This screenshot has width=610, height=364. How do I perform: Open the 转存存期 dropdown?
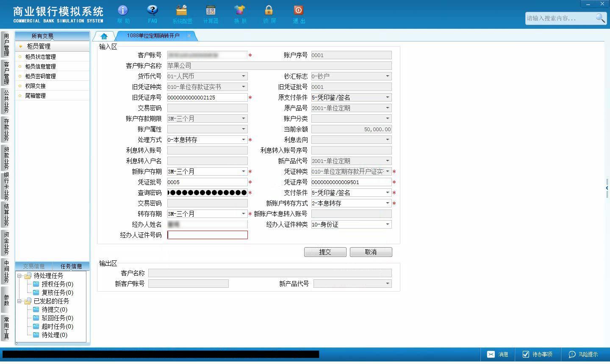244,214
